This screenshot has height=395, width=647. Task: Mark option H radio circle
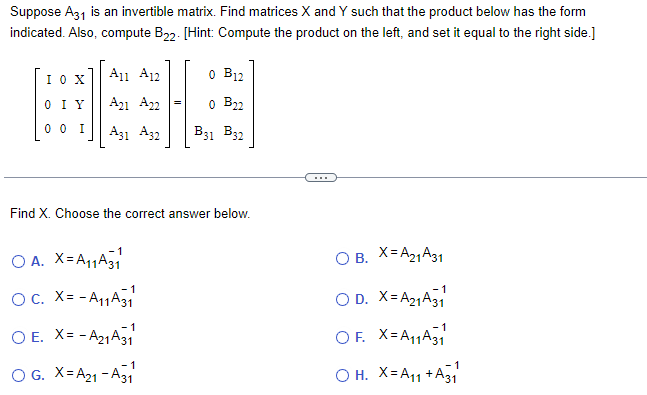[342, 375]
